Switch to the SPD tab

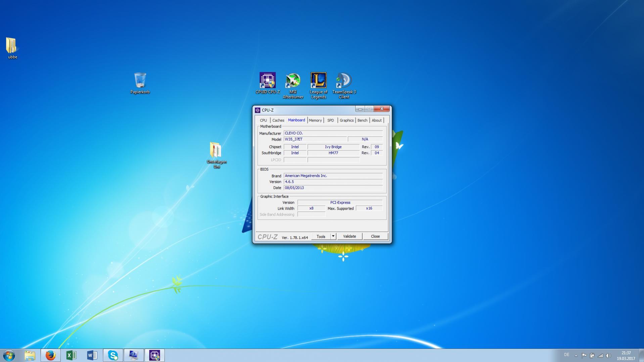tap(331, 120)
